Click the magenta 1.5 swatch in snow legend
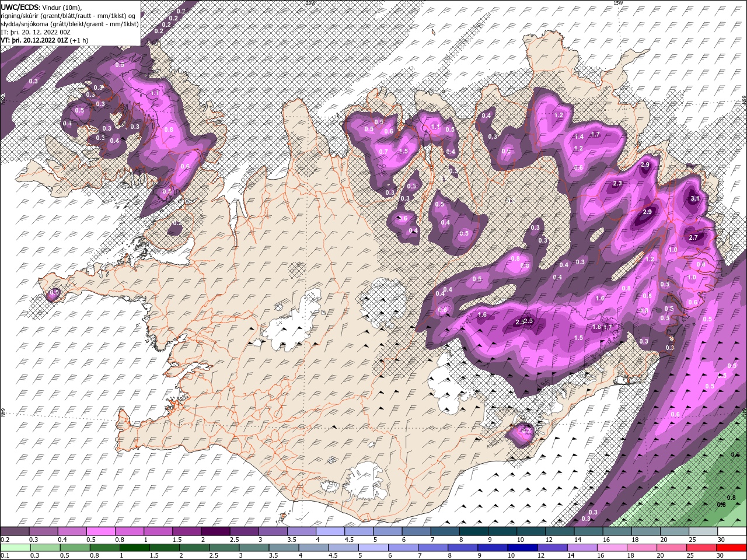Viewport: 747px width, 560px height. click(186, 531)
